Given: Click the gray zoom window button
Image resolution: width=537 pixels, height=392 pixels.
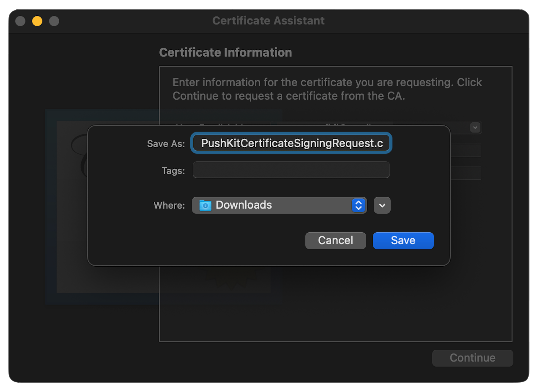Looking at the screenshot, I should pyautogui.click(x=54, y=21).
